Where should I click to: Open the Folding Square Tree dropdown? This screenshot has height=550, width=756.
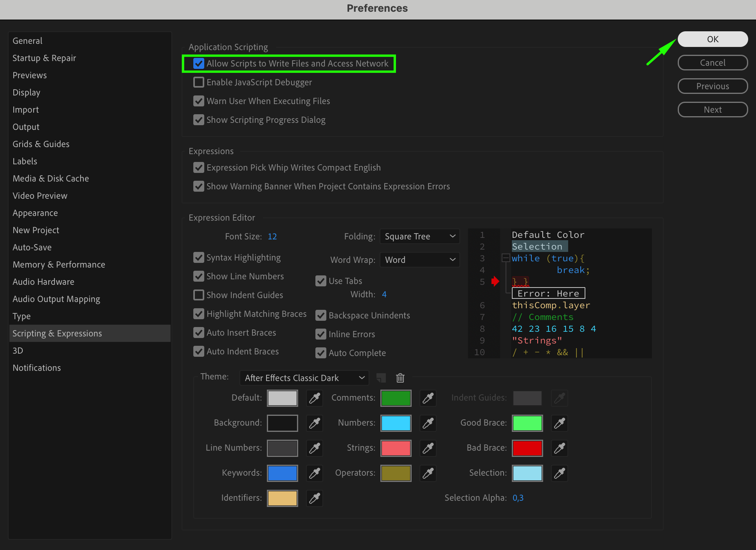point(419,236)
